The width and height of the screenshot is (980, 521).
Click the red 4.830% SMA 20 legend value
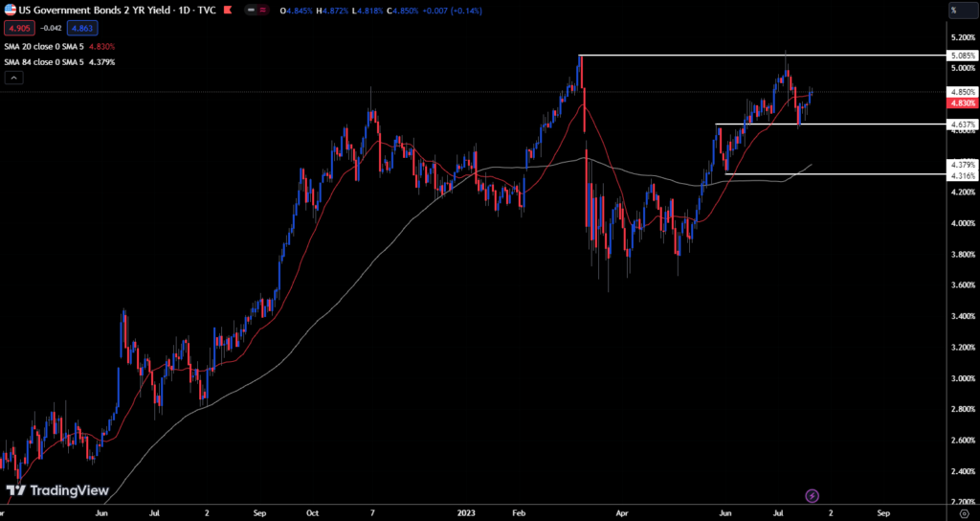pos(101,47)
